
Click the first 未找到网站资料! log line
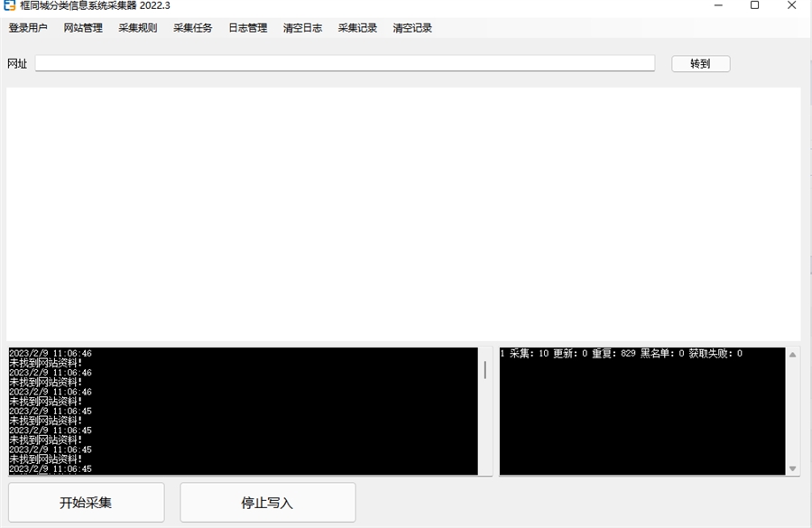(x=46, y=363)
